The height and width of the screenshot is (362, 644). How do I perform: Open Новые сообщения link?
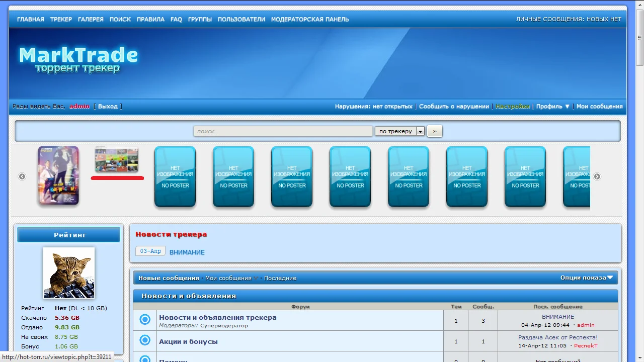coord(169,278)
